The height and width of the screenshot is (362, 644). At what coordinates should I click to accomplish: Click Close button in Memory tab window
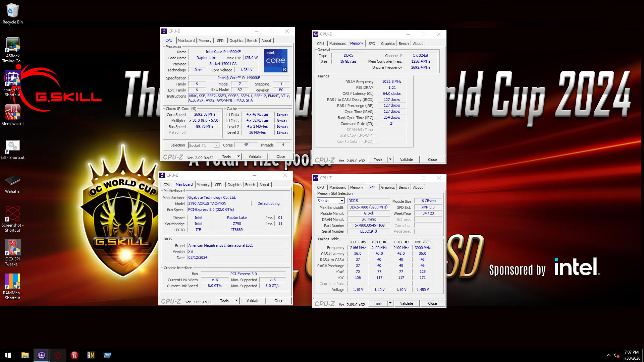pyautogui.click(x=432, y=160)
